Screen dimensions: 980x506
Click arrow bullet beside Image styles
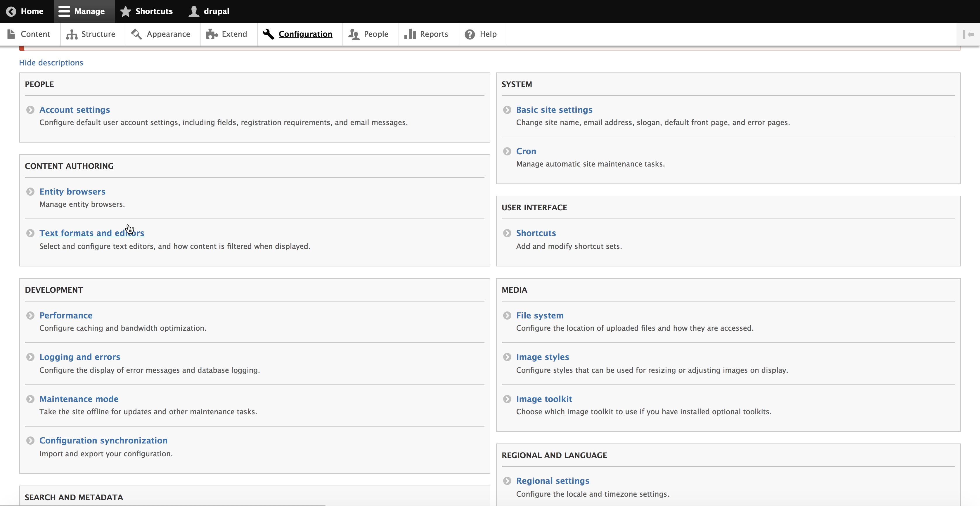click(x=507, y=357)
